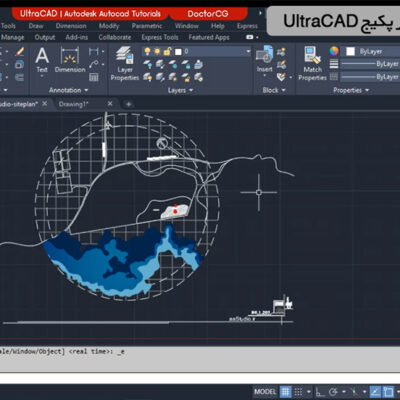Open the Dimension menu
The height and width of the screenshot is (400, 400).
coord(71,26)
